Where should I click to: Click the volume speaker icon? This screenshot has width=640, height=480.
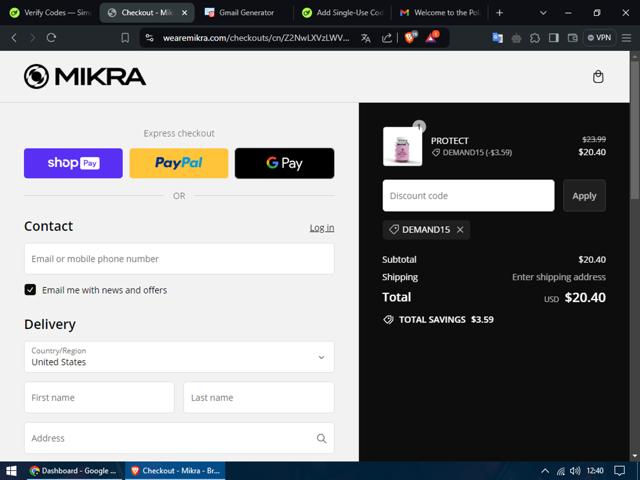[575, 471]
